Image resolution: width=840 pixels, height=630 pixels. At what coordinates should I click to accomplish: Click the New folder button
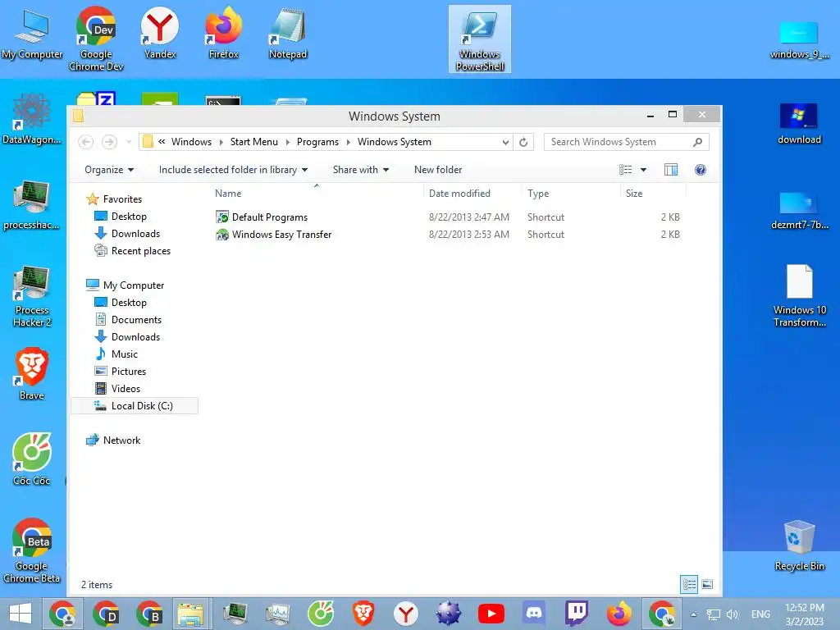pyautogui.click(x=438, y=170)
